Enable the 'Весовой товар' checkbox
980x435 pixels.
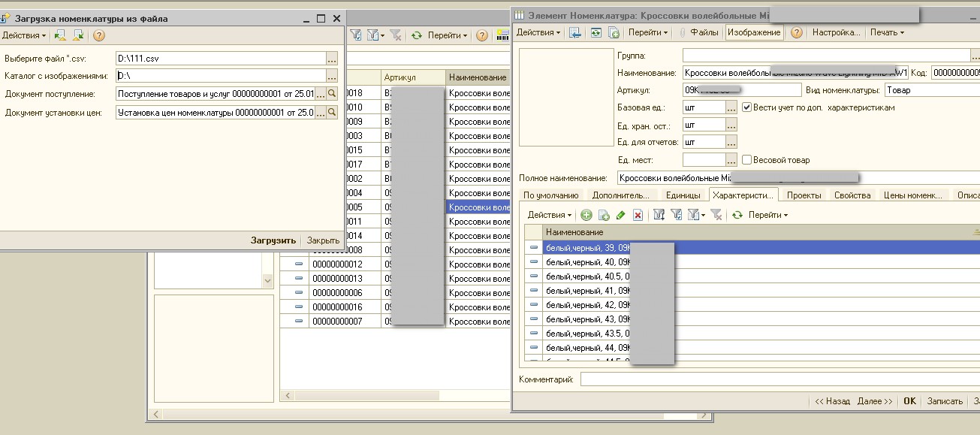click(x=746, y=160)
